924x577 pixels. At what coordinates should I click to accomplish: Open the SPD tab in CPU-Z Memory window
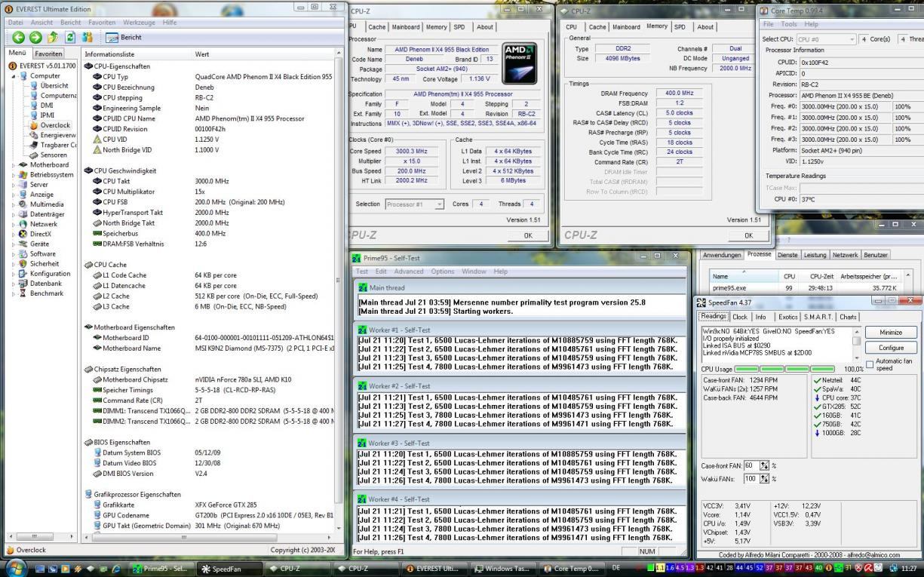coord(680,27)
